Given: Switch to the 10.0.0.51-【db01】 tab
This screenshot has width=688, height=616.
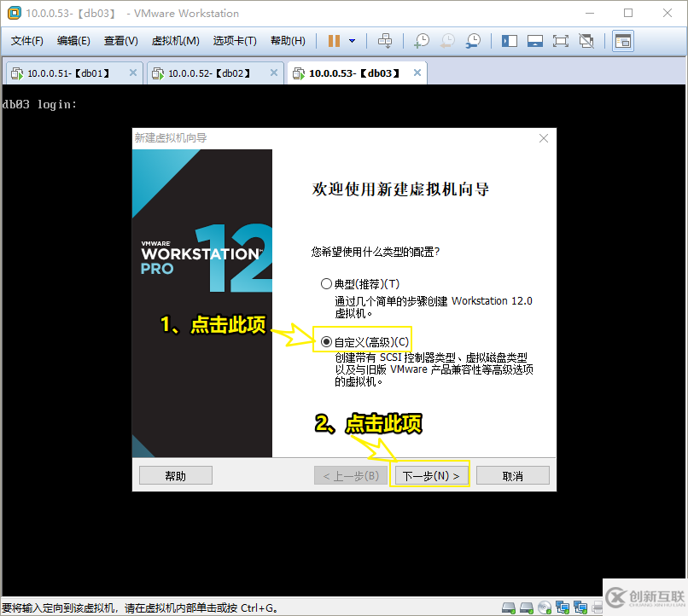Looking at the screenshot, I should pos(73,73).
